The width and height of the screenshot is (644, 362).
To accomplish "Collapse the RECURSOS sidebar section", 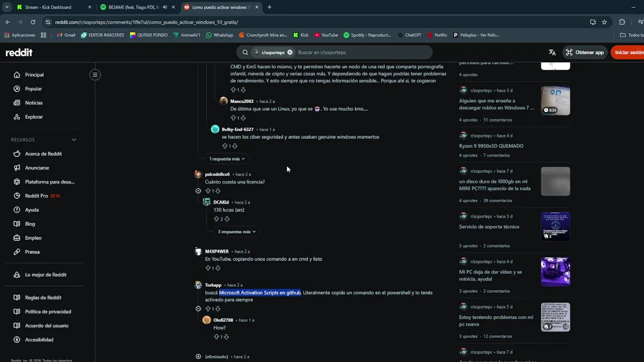I will pyautogui.click(x=74, y=140).
